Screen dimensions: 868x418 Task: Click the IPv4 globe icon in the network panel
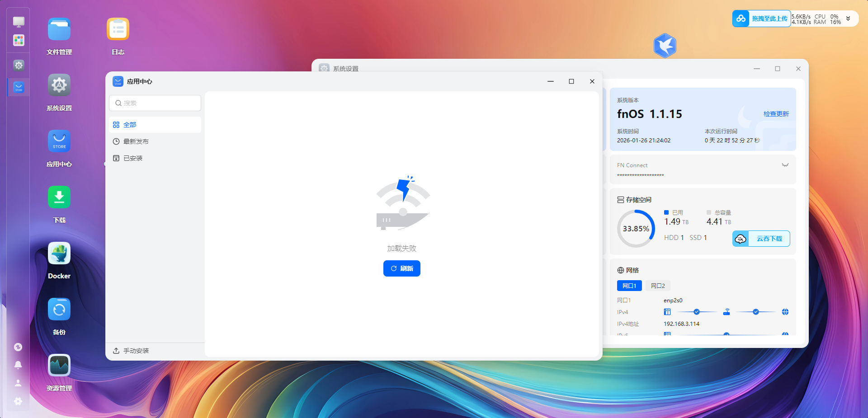click(785, 312)
